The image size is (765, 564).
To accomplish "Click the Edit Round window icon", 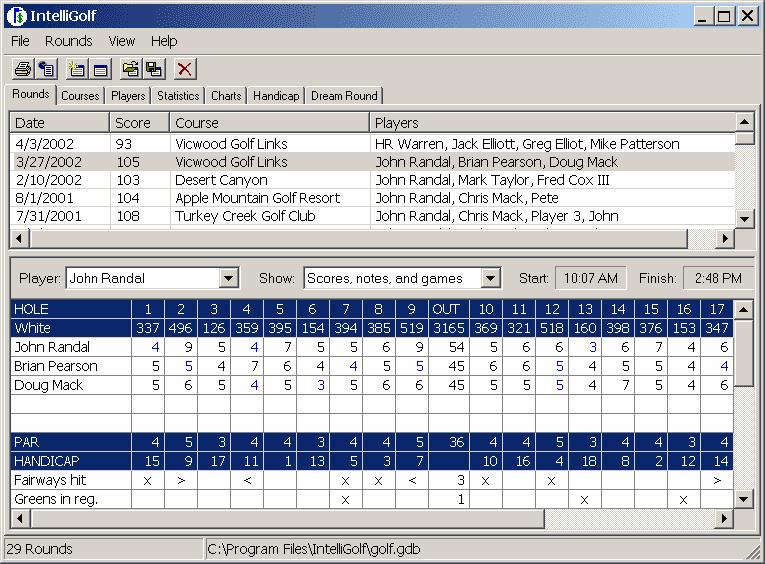I will tap(101, 69).
